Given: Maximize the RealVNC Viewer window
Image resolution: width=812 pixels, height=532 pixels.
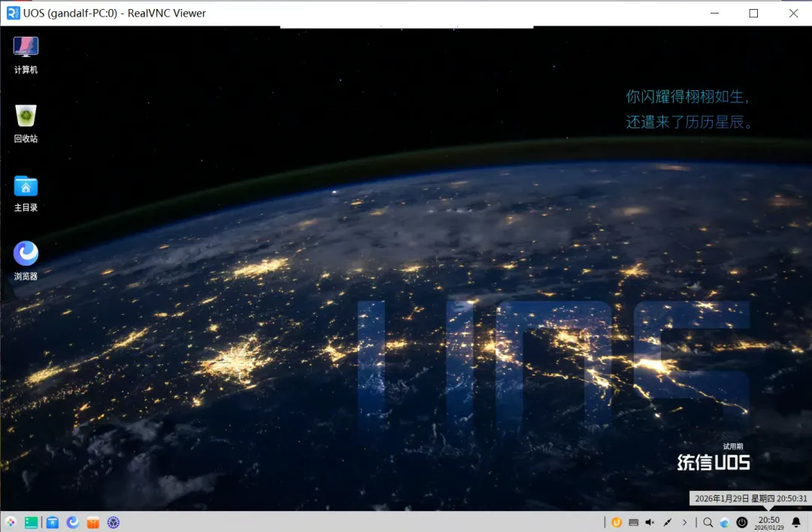Looking at the screenshot, I should 753,13.
